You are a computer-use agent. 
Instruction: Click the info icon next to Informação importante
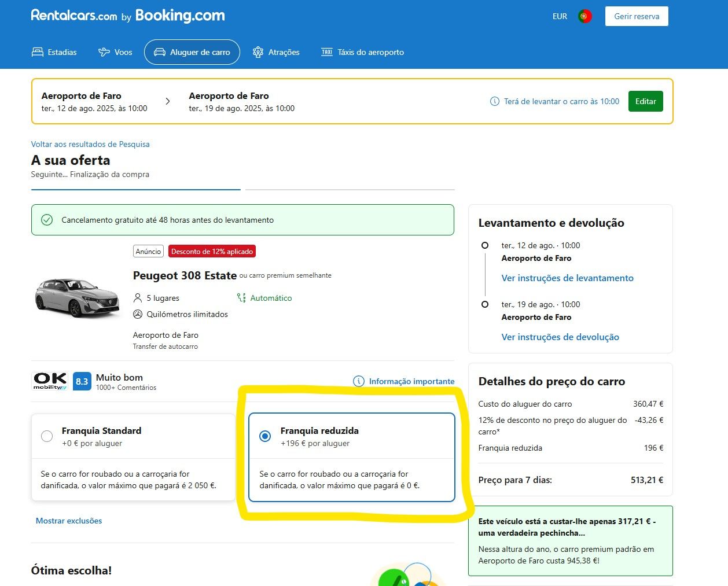click(359, 381)
